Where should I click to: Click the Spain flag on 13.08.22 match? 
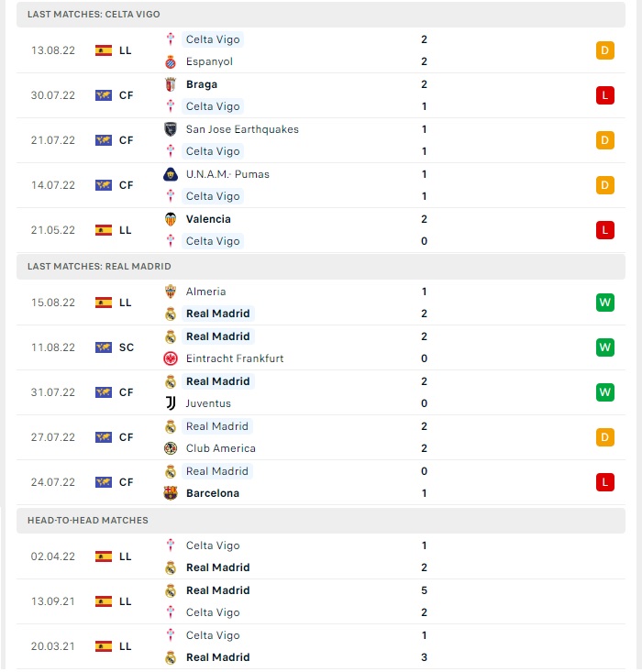pos(104,50)
